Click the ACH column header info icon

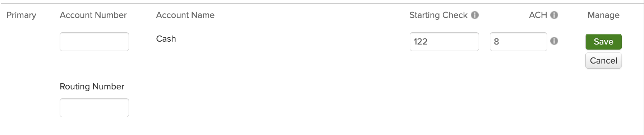point(554,15)
